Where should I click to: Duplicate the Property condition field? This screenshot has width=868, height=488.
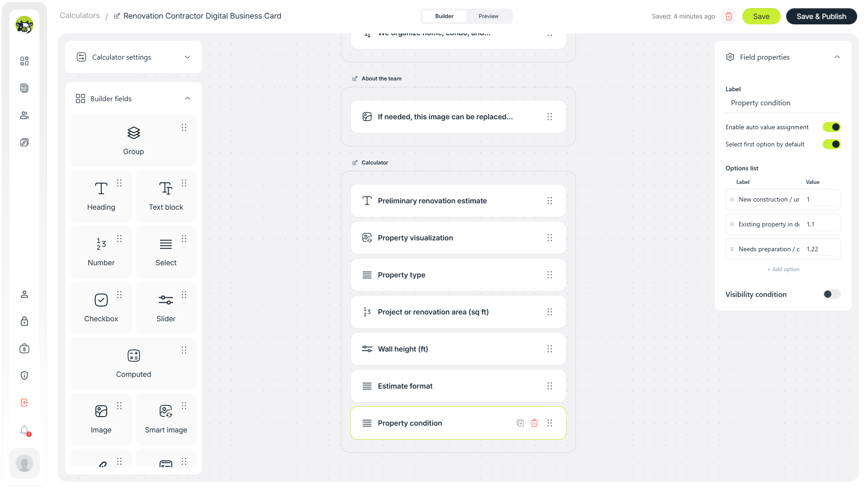[520, 423]
